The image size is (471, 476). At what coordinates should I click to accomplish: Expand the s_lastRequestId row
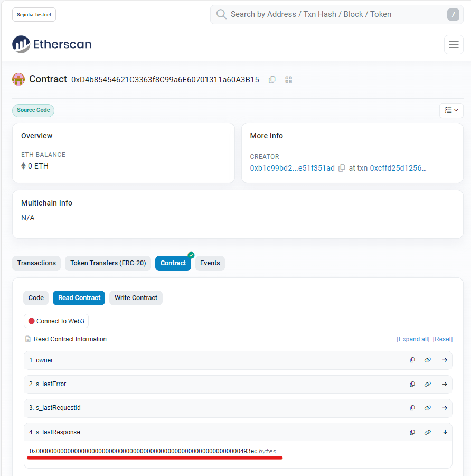[x=445, y=408]
